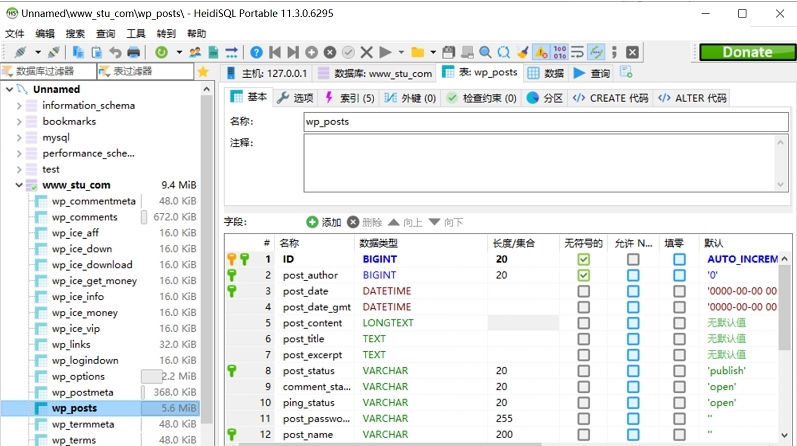The height and width of the screenshot is (446, 797).
Task: Click the green Refresh icon
Action: pyautogui.click(x=162, y=52)
